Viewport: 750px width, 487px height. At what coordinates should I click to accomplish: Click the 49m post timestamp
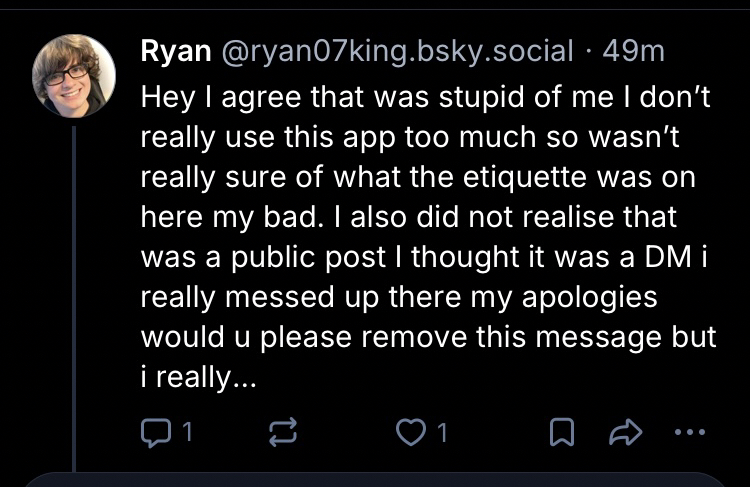tap(634, 51)
